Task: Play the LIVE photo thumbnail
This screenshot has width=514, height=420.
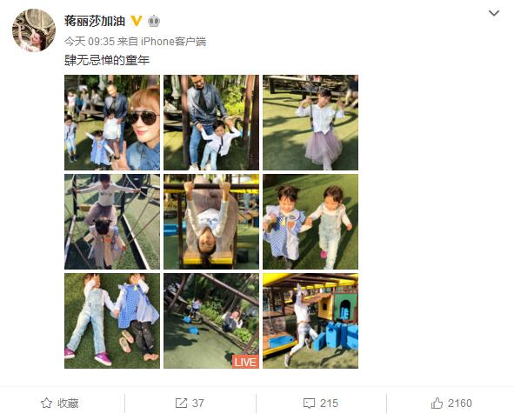Action: 211,321
